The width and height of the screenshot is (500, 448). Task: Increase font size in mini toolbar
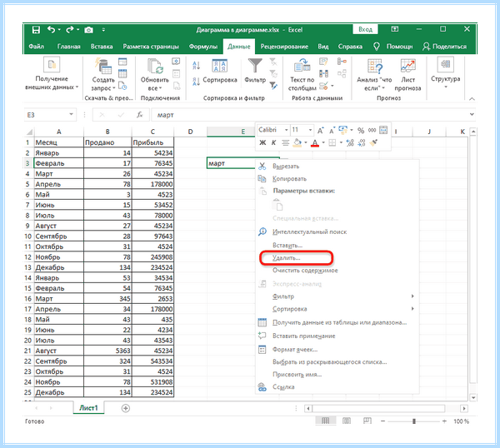click(x=320, y=131)
